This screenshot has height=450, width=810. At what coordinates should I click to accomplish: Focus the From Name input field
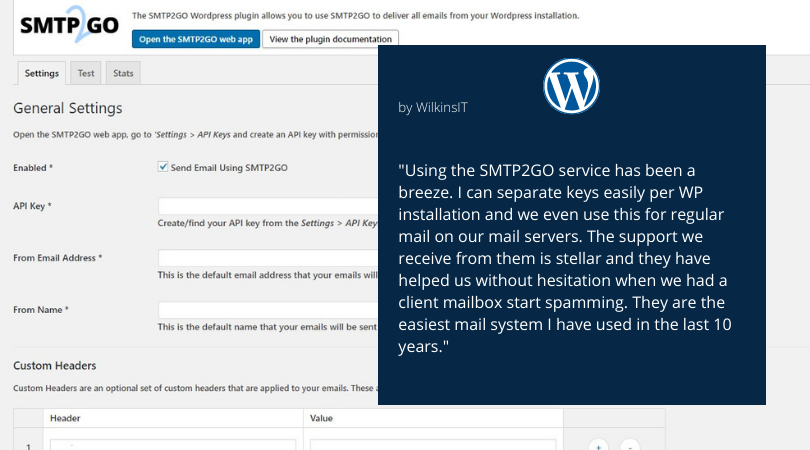268,310
